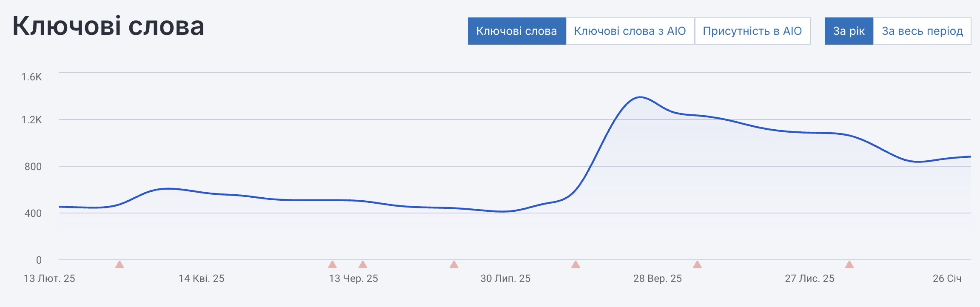Show the Присутність в AIO tab
This screenshot has width=980, height=307.
point(752,31)
